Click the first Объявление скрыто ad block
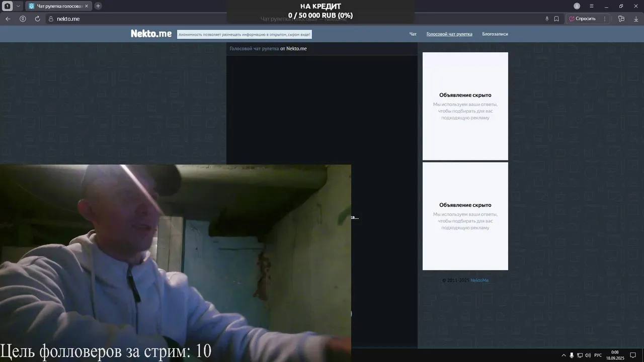Image resolution: width=644 pixels, height=362 pixels. [x=465, y=106]
